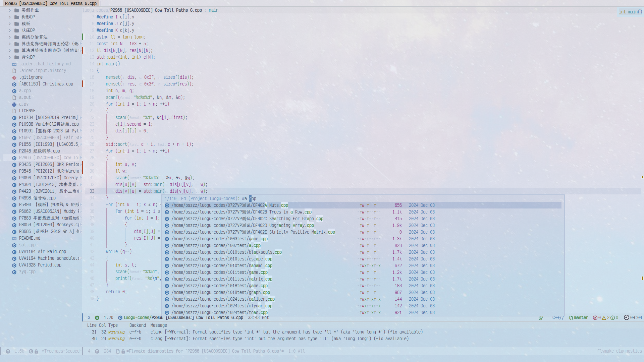Viewport: 644px width, 362px height.
Task: Expand the 背包DP folder chevron
Action: point(10,57)
